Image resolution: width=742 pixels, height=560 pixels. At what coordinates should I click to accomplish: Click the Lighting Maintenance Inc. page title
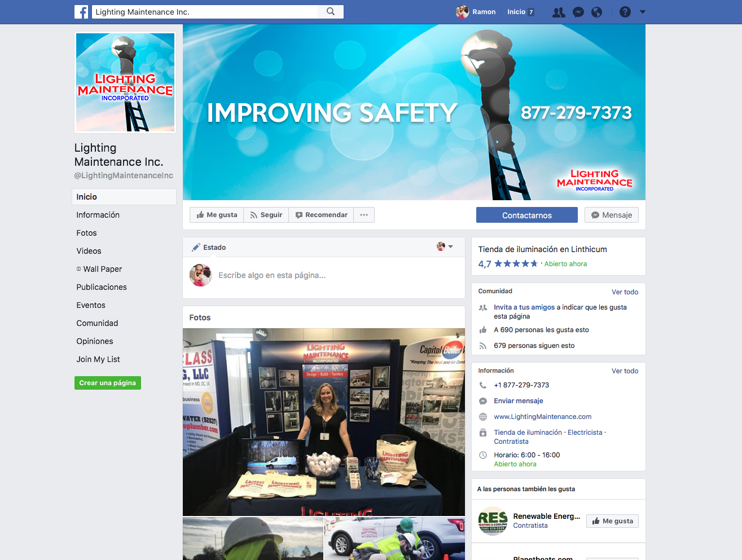point(119,155)
